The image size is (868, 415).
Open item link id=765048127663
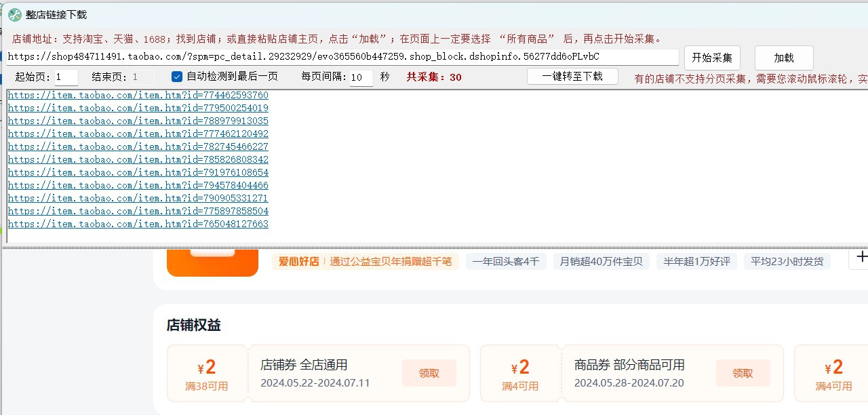pyautogui.click(x=138, y=224)
